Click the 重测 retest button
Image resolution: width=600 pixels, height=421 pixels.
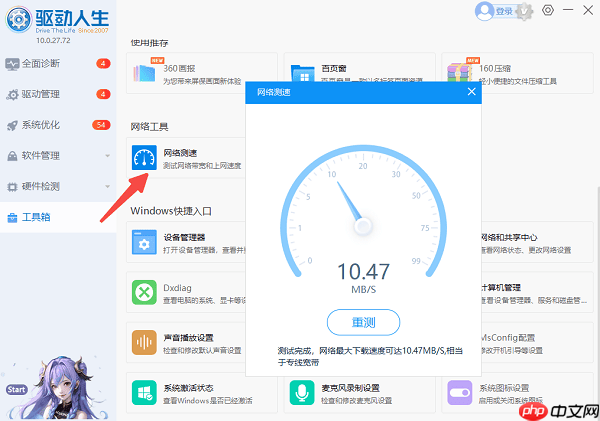pos(363,322)
